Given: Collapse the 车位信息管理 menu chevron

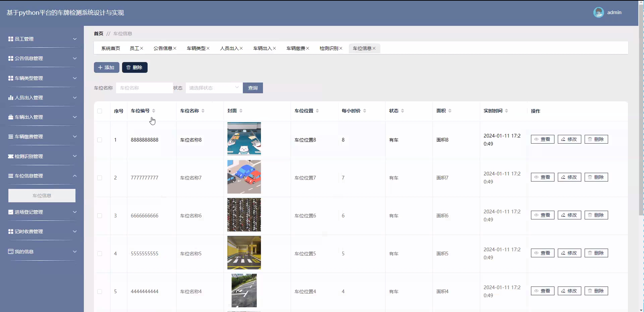Looking at the screenshot, I should (x=75, y=176).
